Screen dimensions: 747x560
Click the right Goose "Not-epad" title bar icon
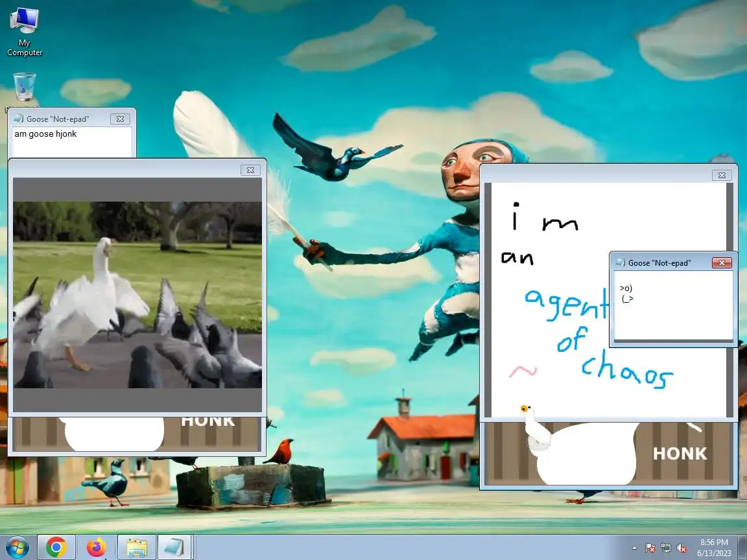(x=621, y=263)
